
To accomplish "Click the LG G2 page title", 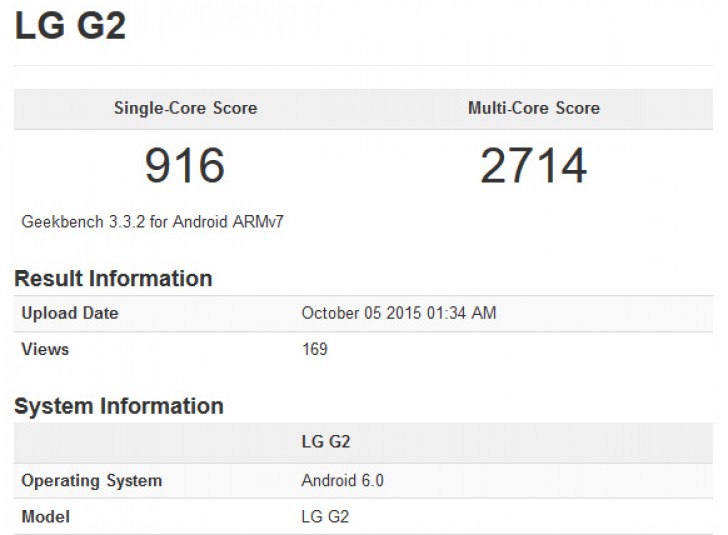I will click(x=70, y=27).
